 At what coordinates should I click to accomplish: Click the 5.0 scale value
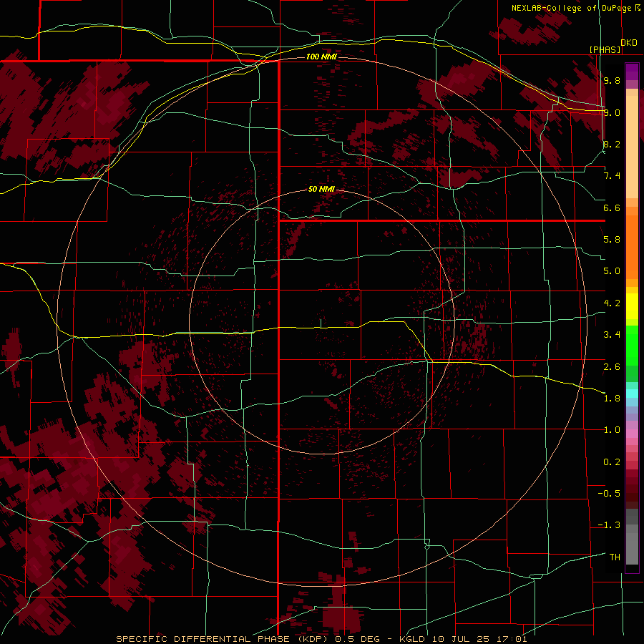tap(612, 271)
